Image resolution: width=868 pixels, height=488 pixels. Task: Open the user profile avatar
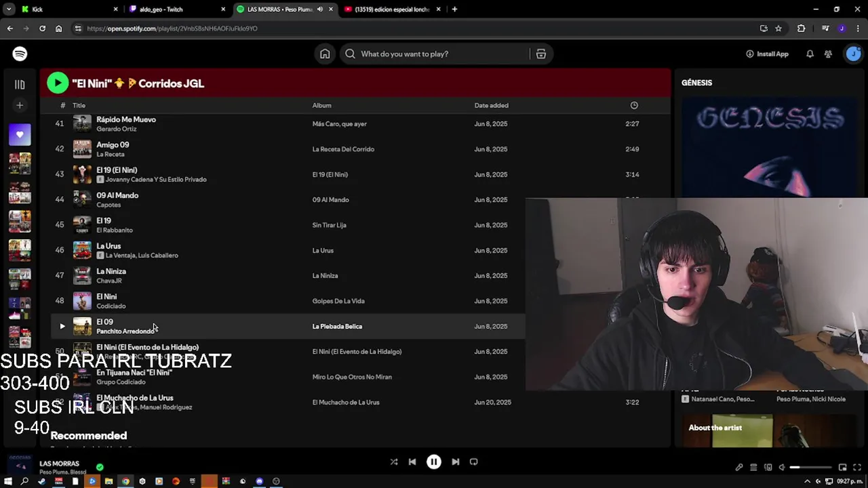(853, 54)
